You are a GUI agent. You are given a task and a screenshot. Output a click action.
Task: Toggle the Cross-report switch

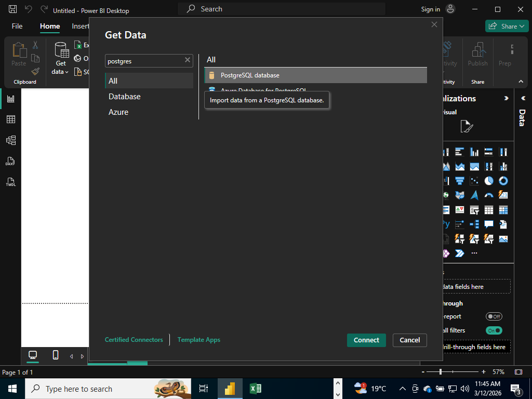tap(494, 316)
